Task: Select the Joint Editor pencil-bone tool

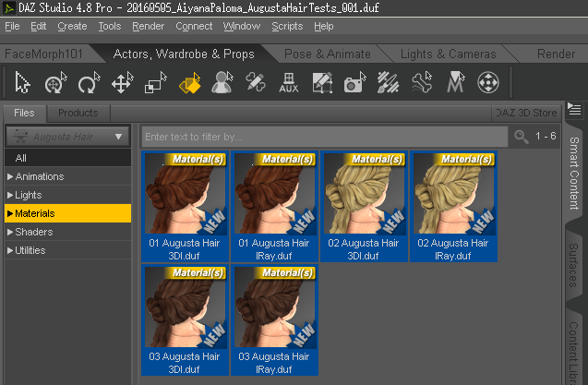Action: click(x=256, y=82)
